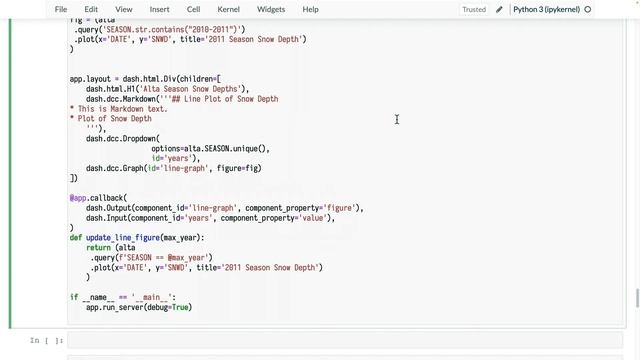The height and width of the screenshot is (360, 640).
Task: Open the Cell menu
Action: (x=193, y=9)
